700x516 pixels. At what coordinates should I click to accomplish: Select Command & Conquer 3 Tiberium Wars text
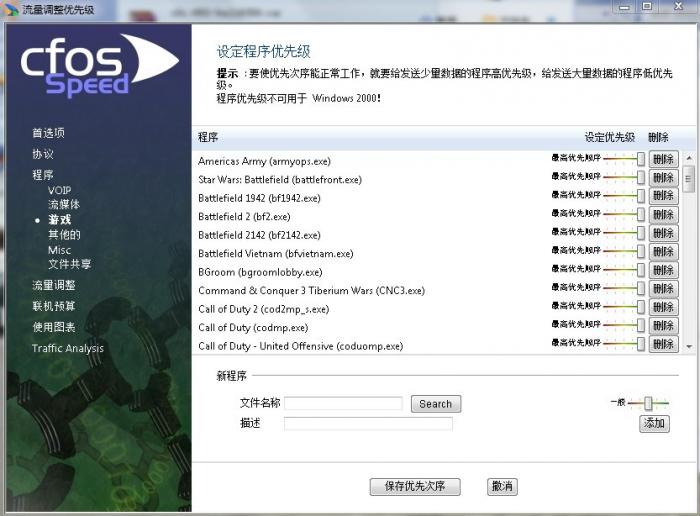311,291
